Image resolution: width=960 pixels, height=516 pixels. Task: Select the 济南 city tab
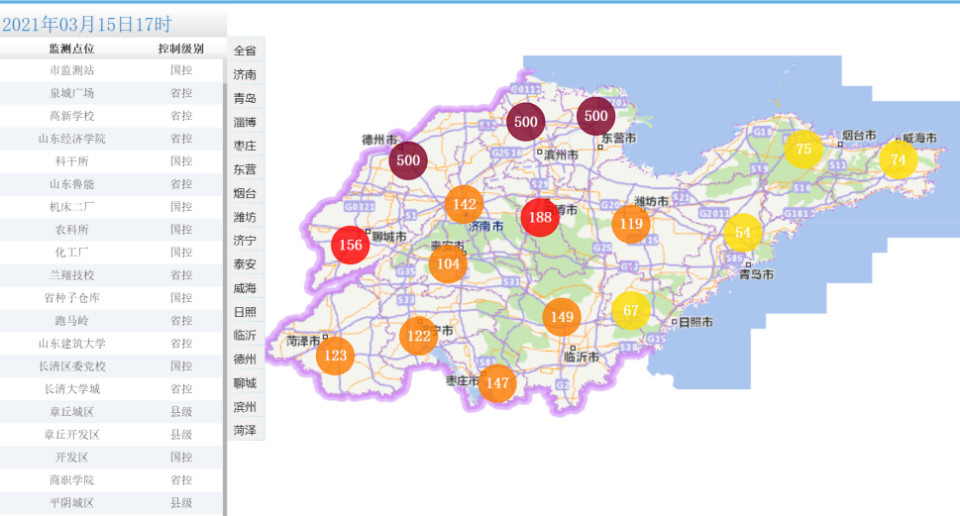click(246, 74)
